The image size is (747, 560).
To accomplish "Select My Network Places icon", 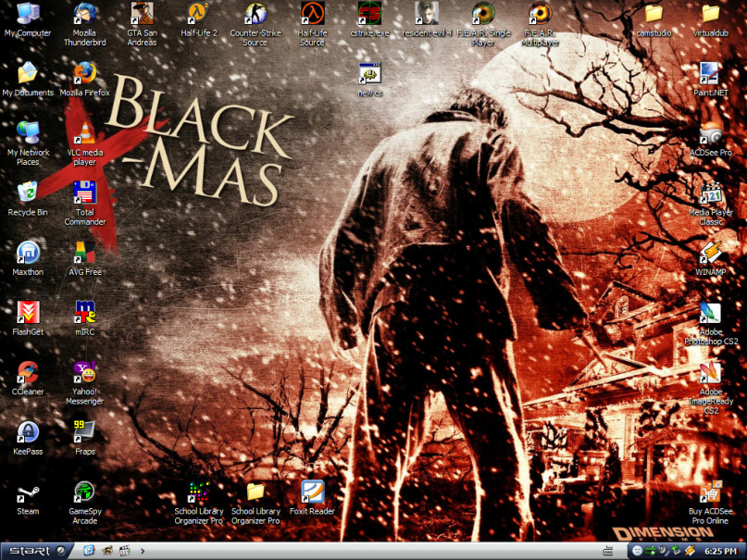I will click(28, 143).
